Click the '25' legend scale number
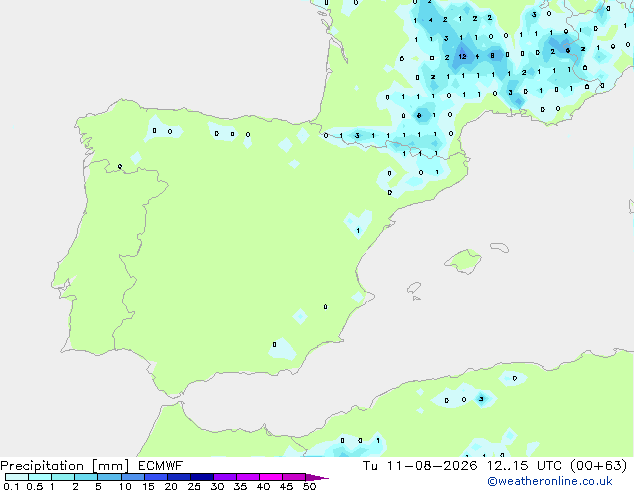The width and height of the screenshot is (634, 490). point(194,486)
